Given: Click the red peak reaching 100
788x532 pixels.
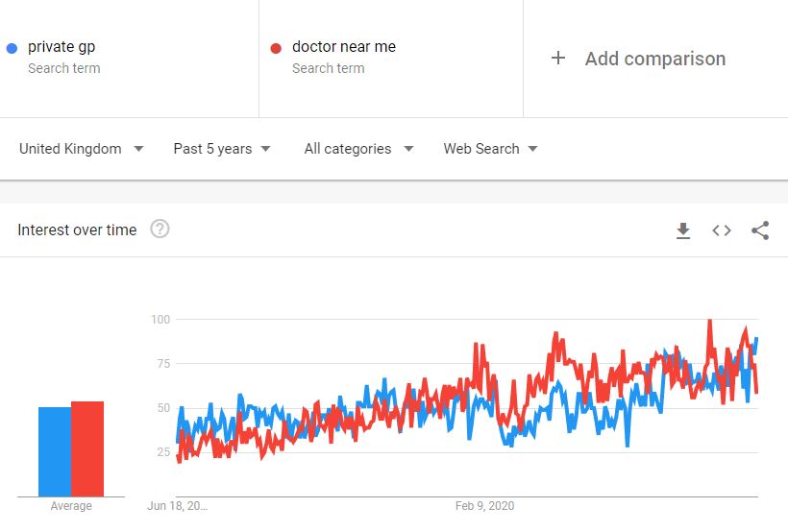Looking at the screenshot, I should click(709, 322).
